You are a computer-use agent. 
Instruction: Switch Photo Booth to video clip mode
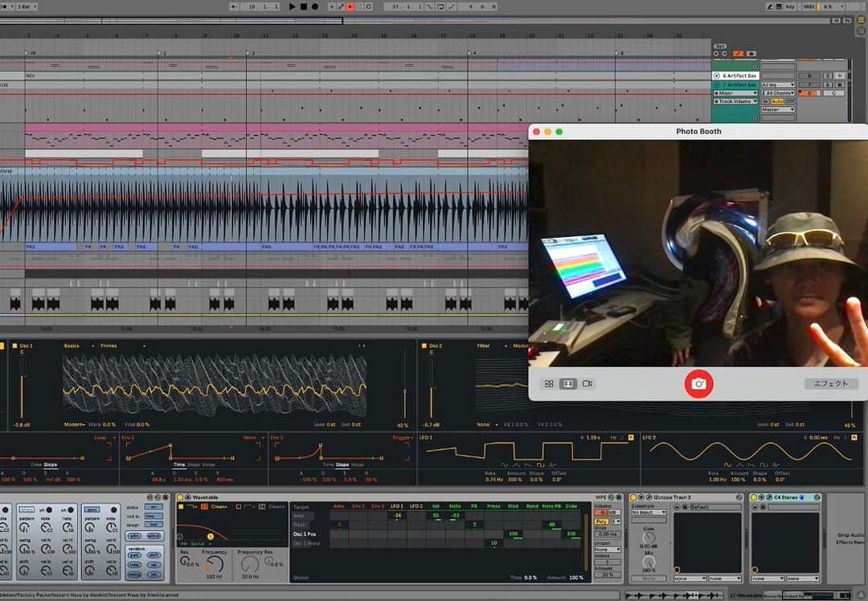coord(588,383)
